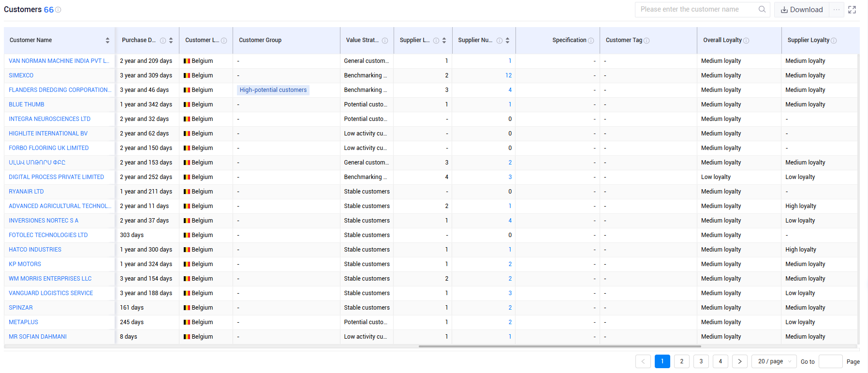Click the previous page arrow
This screenshot has height=373, width=868.
643,361
